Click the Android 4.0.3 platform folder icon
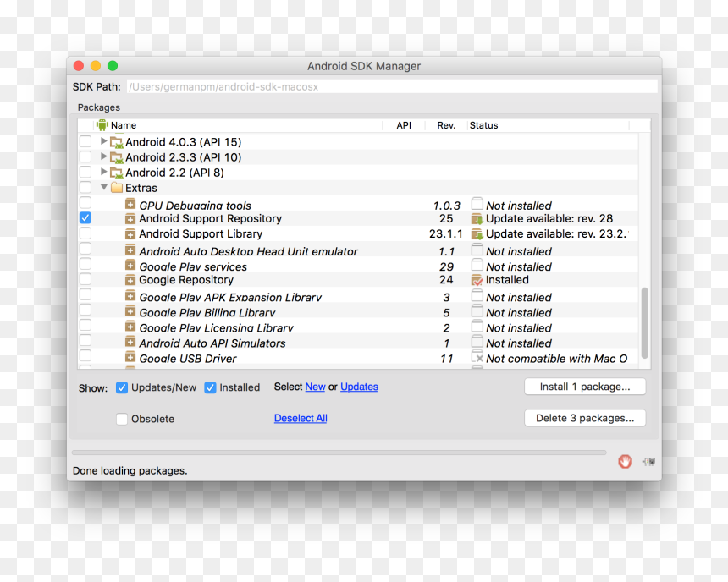The width and height of the screenshot is (728, 582). coord(117,142)
